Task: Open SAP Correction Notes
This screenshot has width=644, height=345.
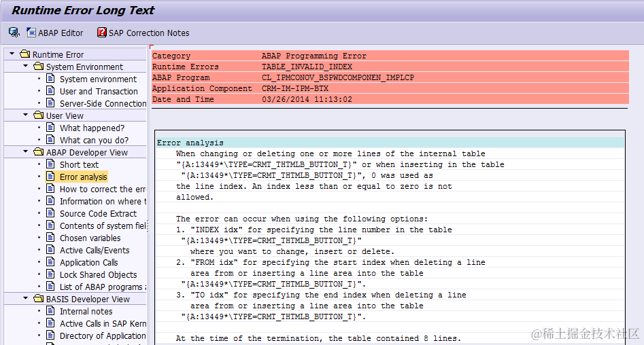Action: 143,33
